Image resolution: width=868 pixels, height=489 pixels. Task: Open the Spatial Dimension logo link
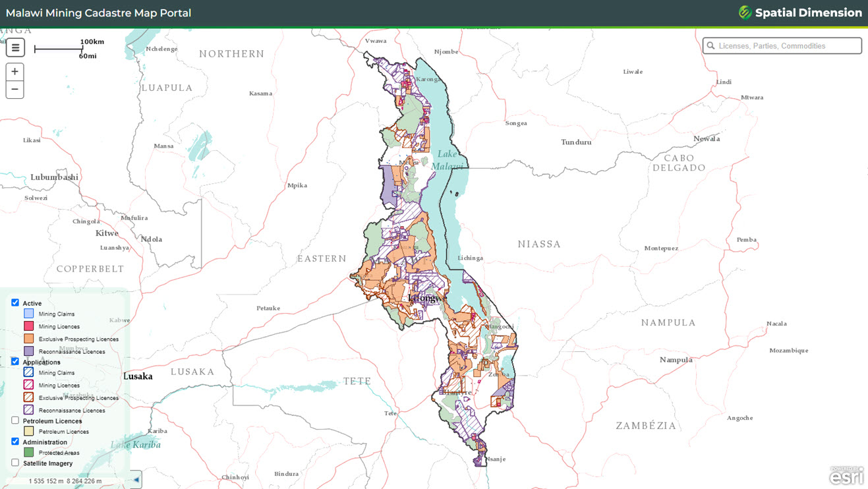point(800,13)
